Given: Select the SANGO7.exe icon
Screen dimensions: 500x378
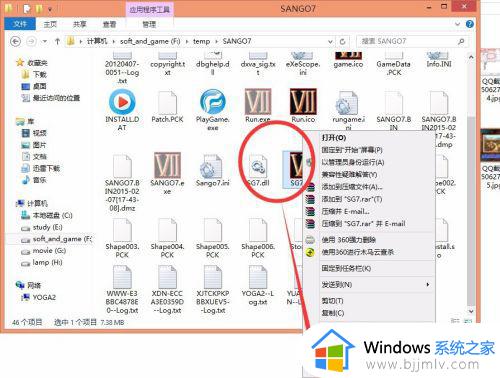Looking at the screenshot, I should click(x=167, y=165).
